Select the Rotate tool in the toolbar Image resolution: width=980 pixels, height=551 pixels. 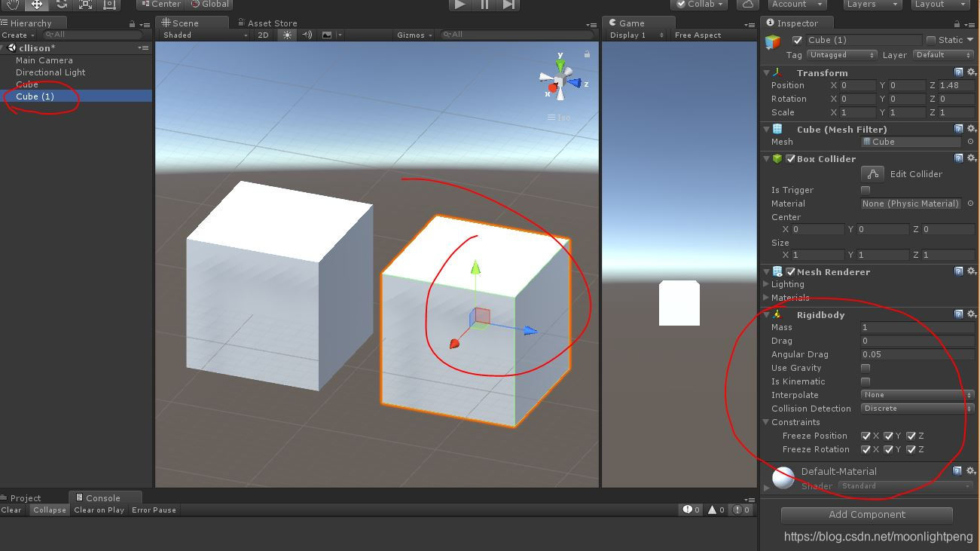click(61, 5)
